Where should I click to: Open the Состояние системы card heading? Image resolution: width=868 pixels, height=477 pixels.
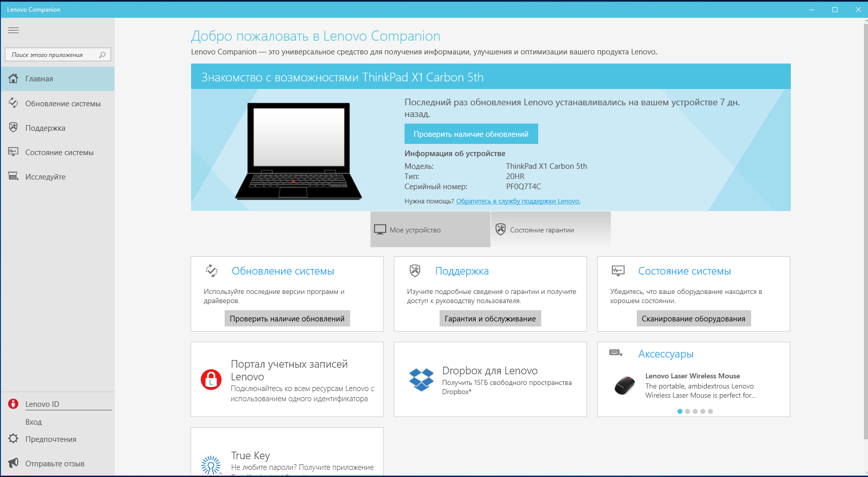[685, 271]
